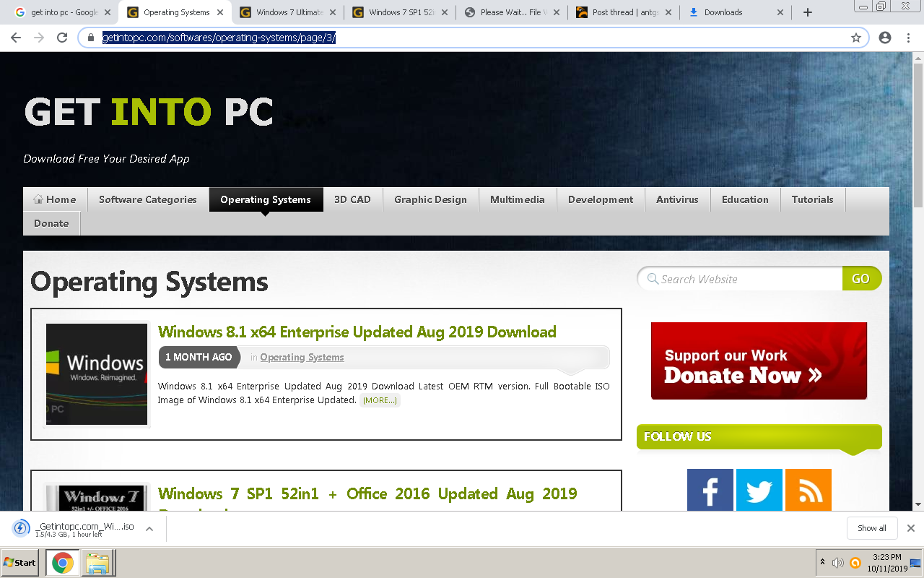Viewport: 924px width, 578px height.
Task: Switch to the Windows 7 Ultimate tab
Action: pyautogui.click(x=287, y=12)
